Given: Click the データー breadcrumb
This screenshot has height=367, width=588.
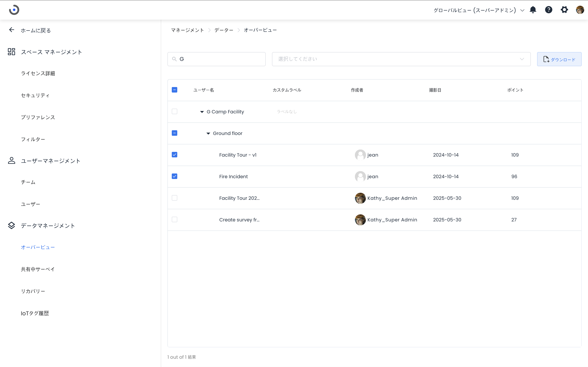Looking at the screenshot, I should point(224,30).
